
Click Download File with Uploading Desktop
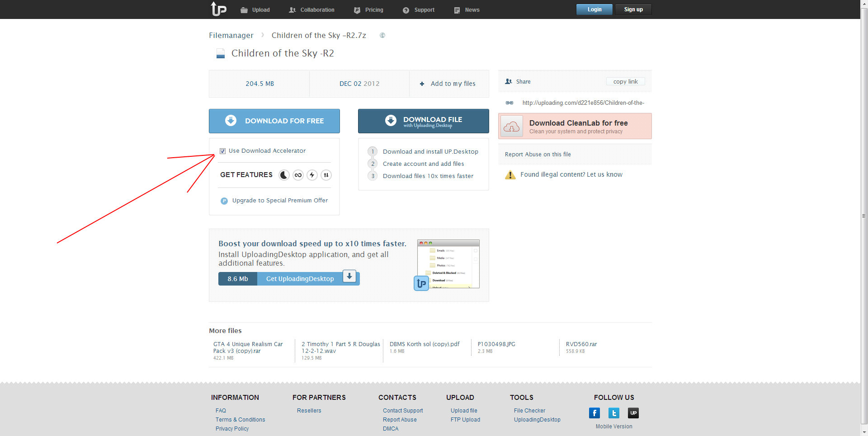pyautogui.click(x=424, y=121)
